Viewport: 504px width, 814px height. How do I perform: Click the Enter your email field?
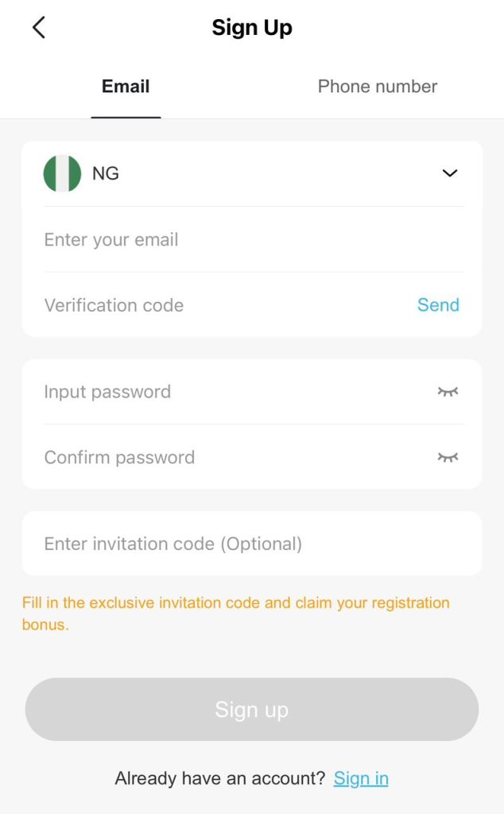pyautogui.click(x=159, y=238)
